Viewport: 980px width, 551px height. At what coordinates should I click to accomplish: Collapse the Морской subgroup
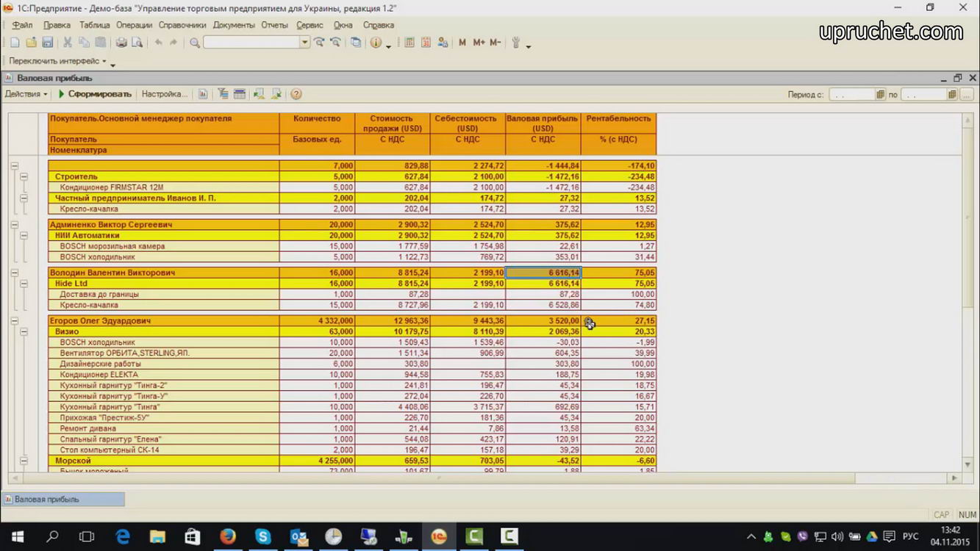coord(24,461)
